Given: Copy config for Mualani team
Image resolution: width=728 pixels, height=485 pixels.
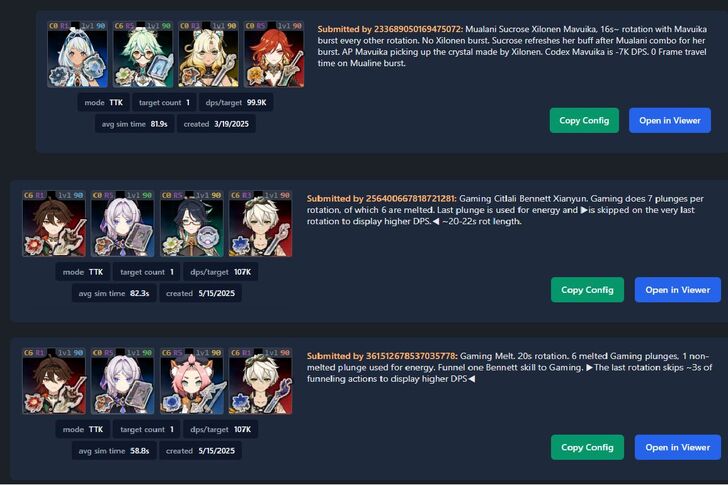Looking at the screenshot, I should [584, 121].
